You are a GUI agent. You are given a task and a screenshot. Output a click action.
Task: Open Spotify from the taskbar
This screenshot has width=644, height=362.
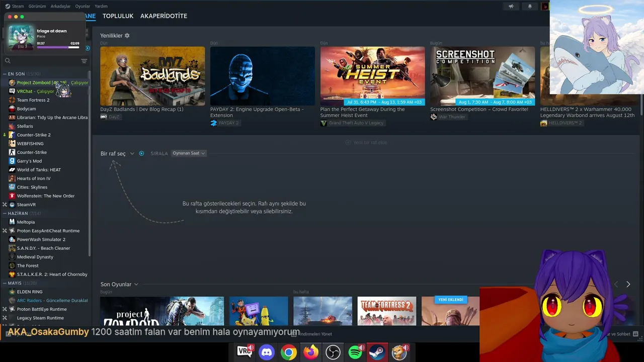click(355, 352)
